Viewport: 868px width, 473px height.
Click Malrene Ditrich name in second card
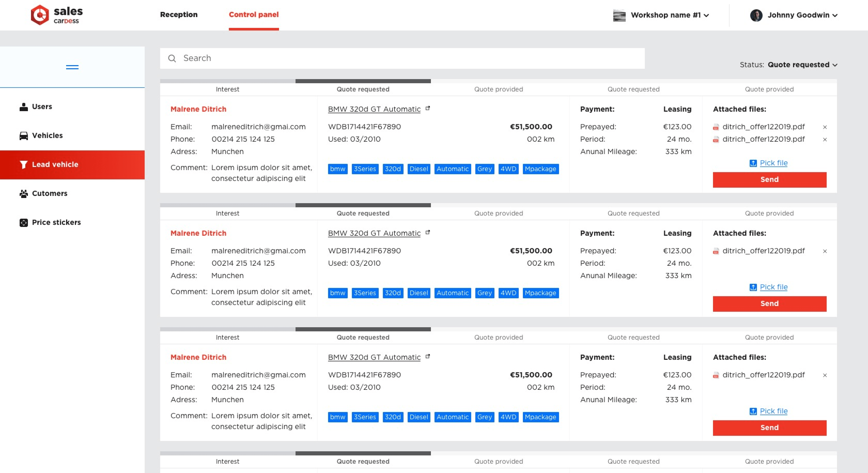pos(198,233)
